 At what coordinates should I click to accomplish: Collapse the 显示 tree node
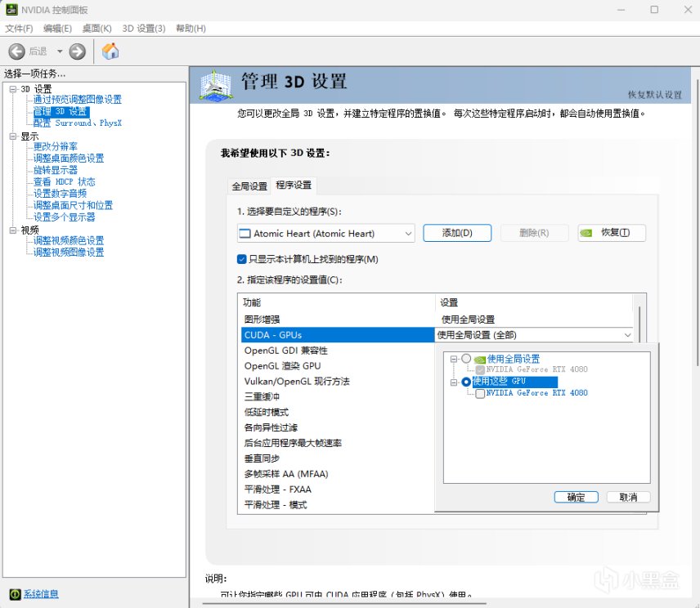tap(13, 136)
